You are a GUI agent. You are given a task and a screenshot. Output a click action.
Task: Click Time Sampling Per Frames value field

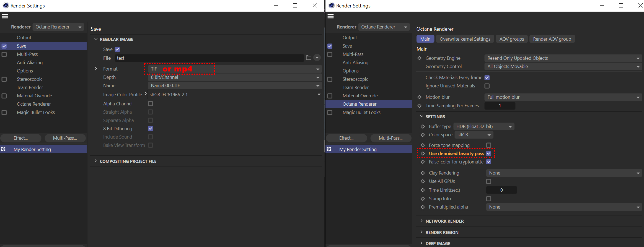500,106
